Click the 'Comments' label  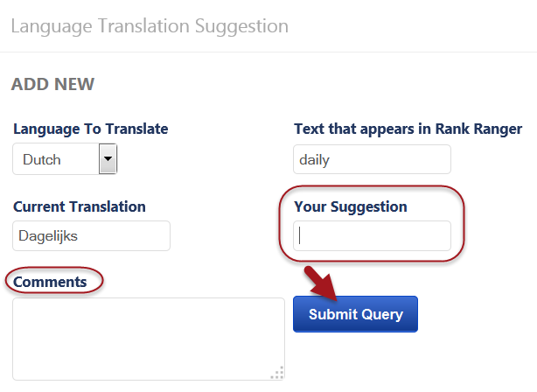pos(50,282)
